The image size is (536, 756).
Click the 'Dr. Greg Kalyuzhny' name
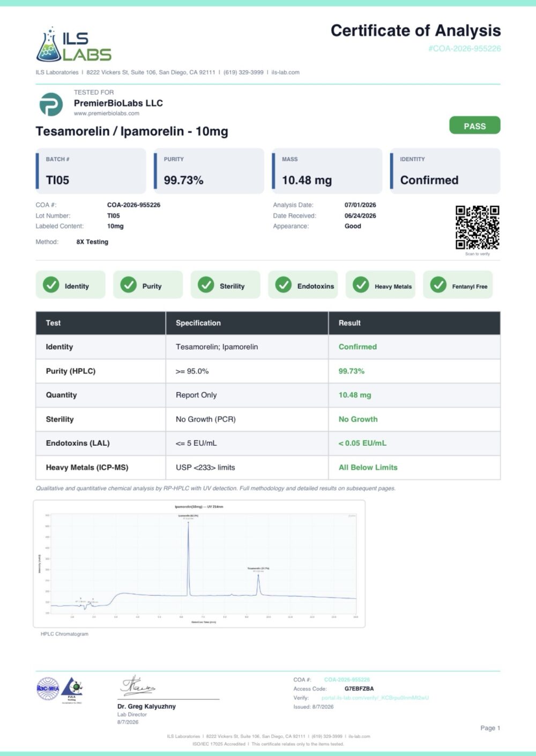146,706
